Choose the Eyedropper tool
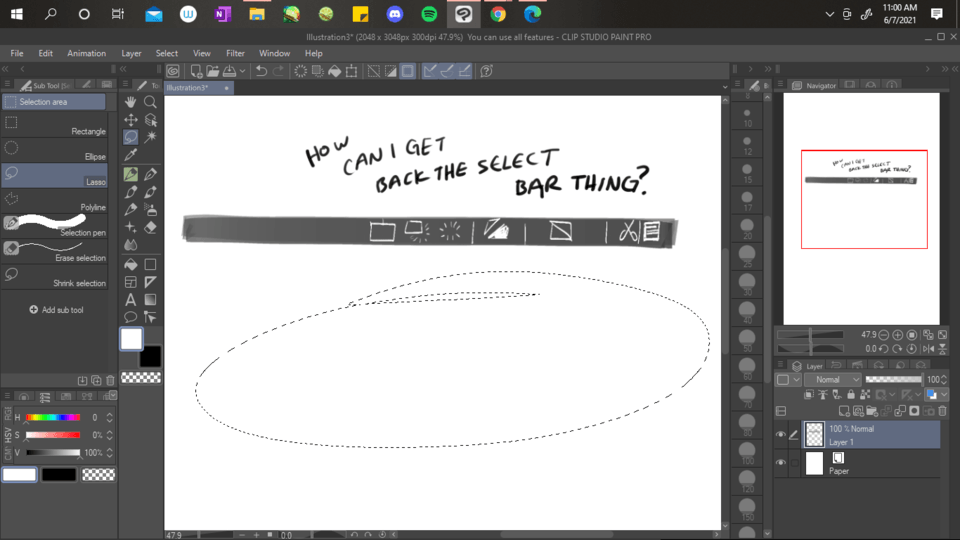The width and height of the screenshot is (960, 540). click(x=131, y=155)
